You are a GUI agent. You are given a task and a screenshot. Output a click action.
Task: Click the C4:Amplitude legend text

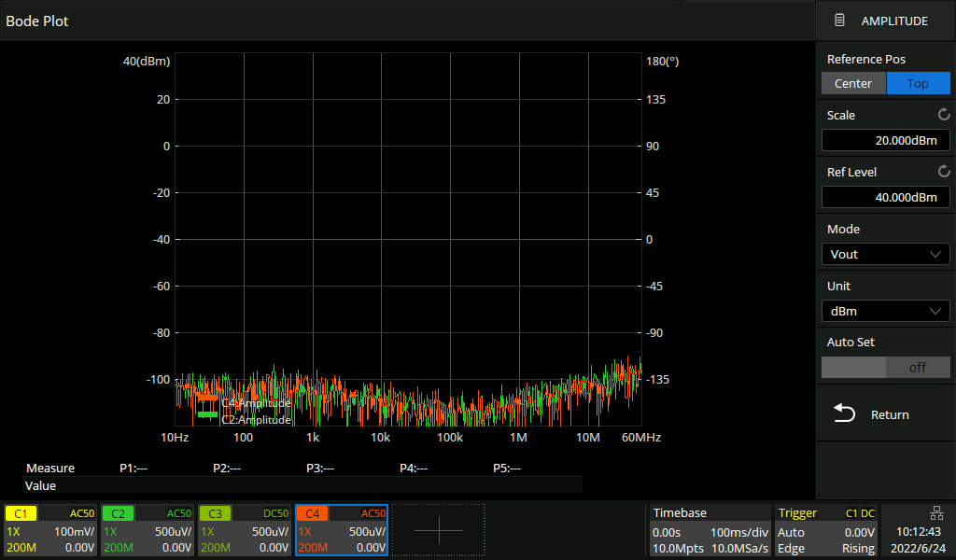256,403
